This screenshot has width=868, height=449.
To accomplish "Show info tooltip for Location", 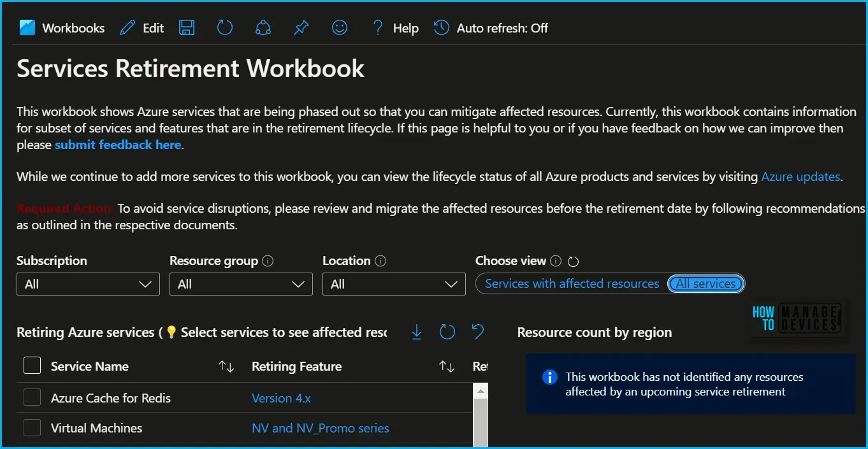I will [x=381, y=261].
